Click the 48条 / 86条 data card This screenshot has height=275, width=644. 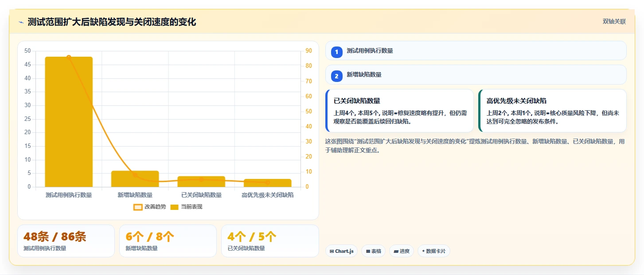[66, 241]
